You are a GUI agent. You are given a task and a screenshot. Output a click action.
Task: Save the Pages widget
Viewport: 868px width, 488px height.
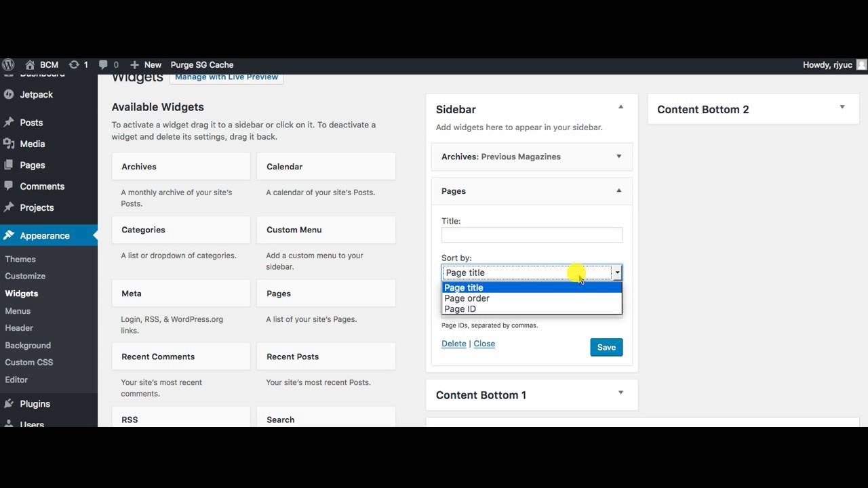[606, 347]
